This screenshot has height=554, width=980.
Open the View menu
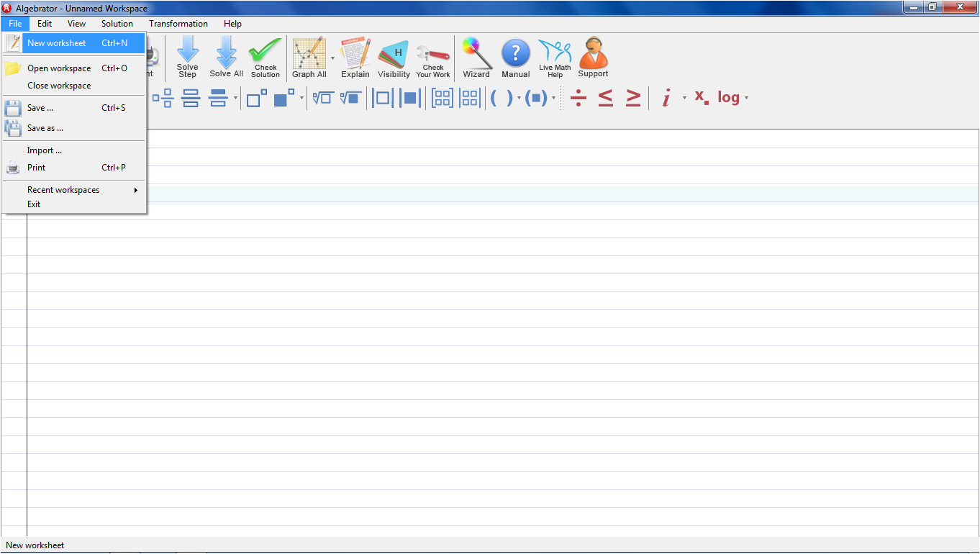(76, 24)
